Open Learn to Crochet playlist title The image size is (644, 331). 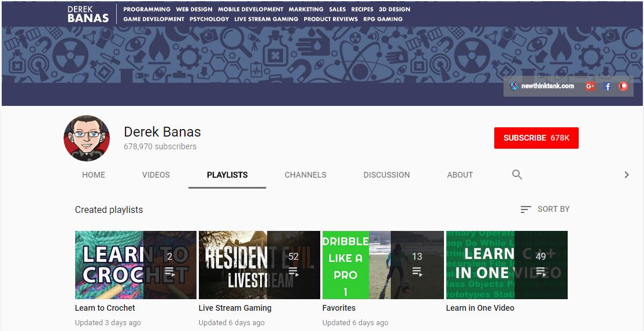point(105,308)
